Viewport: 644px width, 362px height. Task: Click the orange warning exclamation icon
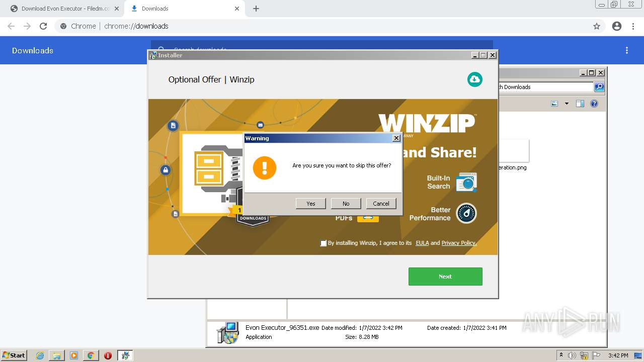[265, 167]
